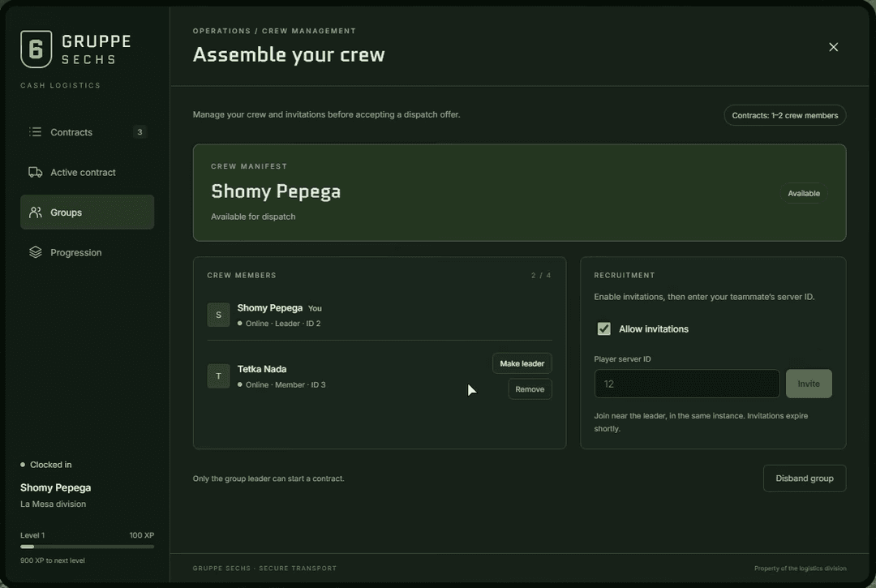Screen dimensions: 876x588
Task: Go to Active contract page
Action: (x=87, y=172)
